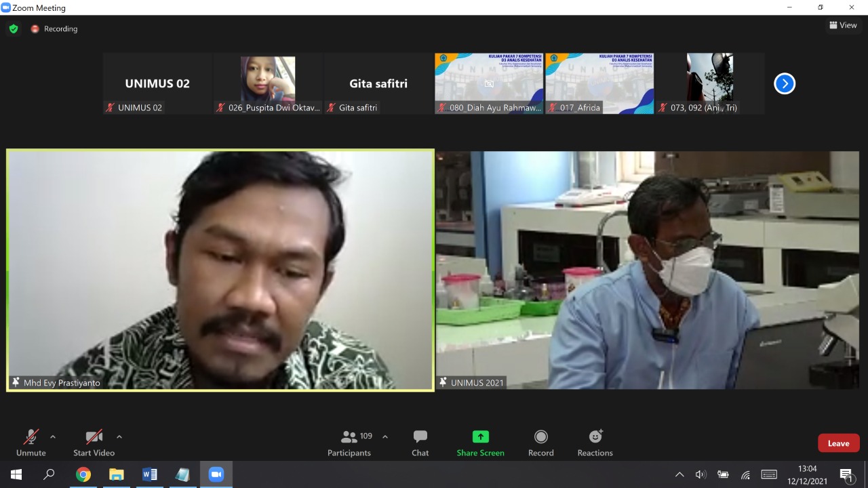Click UNIMUS 2021 video pane
868x488 pixels.
coord(648,270)
